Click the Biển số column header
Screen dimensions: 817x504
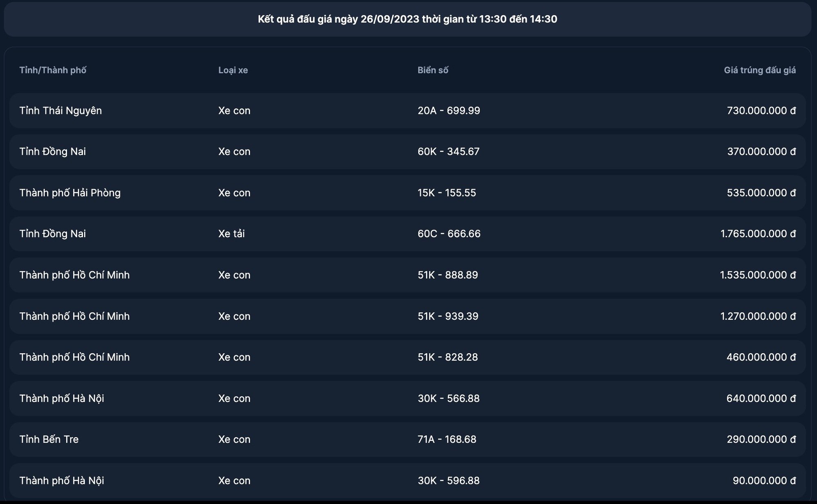click(x=433, y=70)
